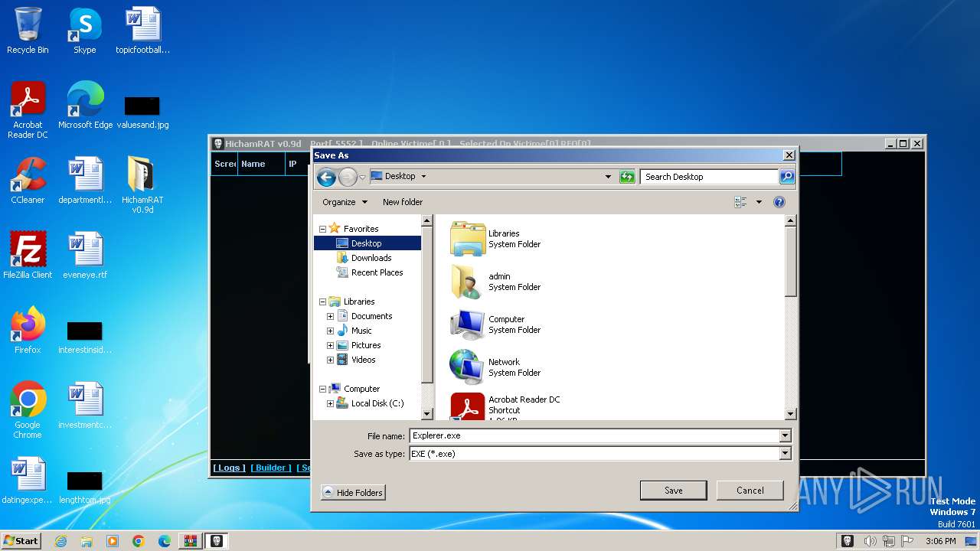The height and width of the screenshot is (551, 980).
Task: Open Windows Explorer from the taskbar
Action: (87, 541)
